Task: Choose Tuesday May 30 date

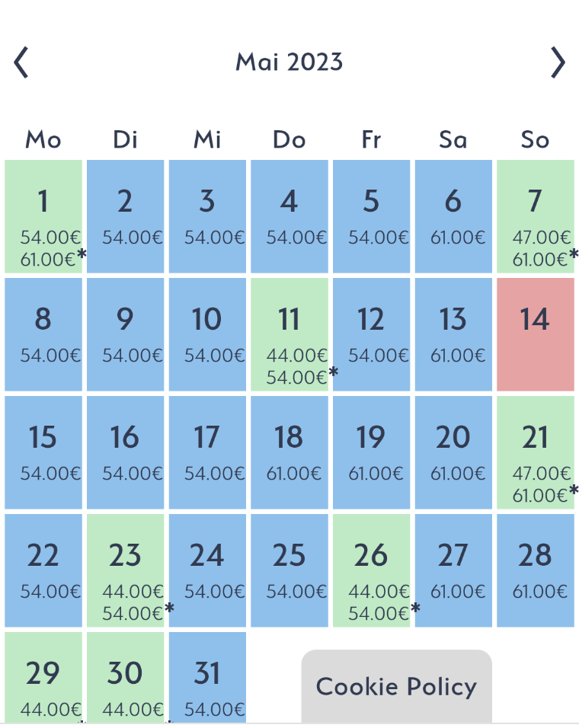Action: 126,678
